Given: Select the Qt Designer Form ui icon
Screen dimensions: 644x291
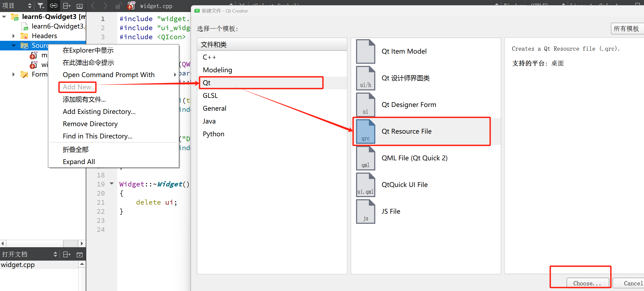Looking at the screenshot, I should (365, 105).
